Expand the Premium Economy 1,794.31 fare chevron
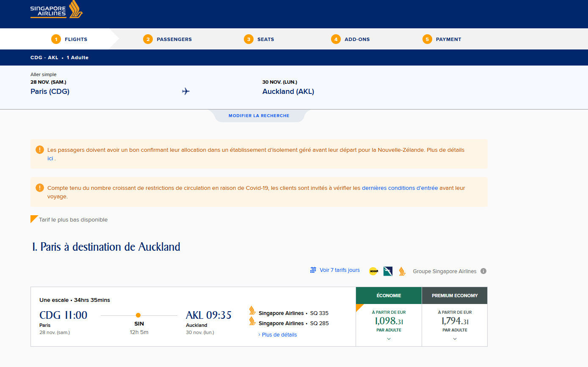This screenshot has width=588, height=367. click(455, 339)
